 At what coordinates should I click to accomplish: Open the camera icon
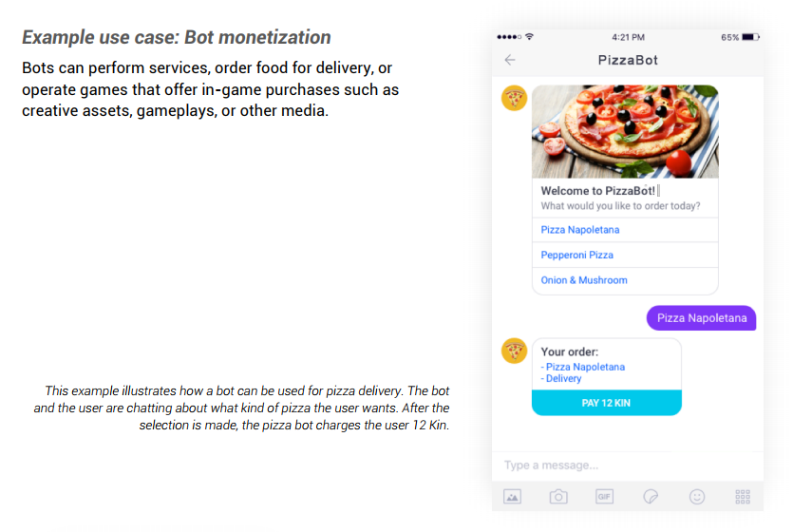tap(558, 496)
